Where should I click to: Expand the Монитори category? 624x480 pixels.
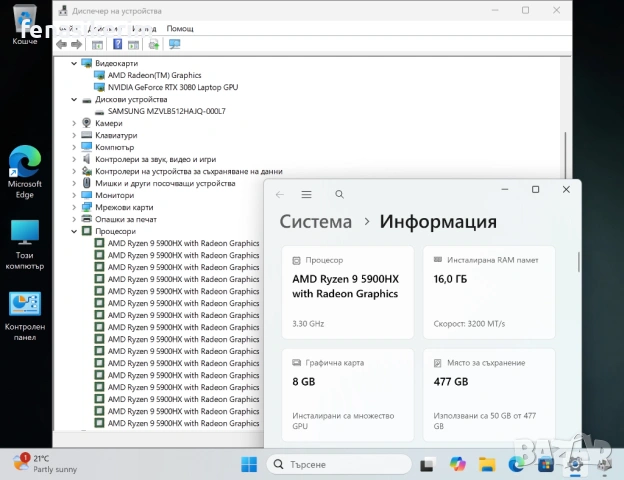tap(74, 195)
